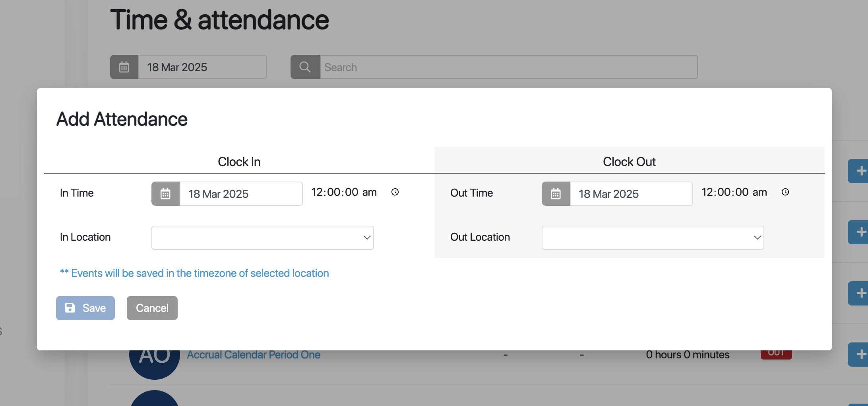Click the Clock Out column header
Screen dimensions: 868x406
coord(630,162)
